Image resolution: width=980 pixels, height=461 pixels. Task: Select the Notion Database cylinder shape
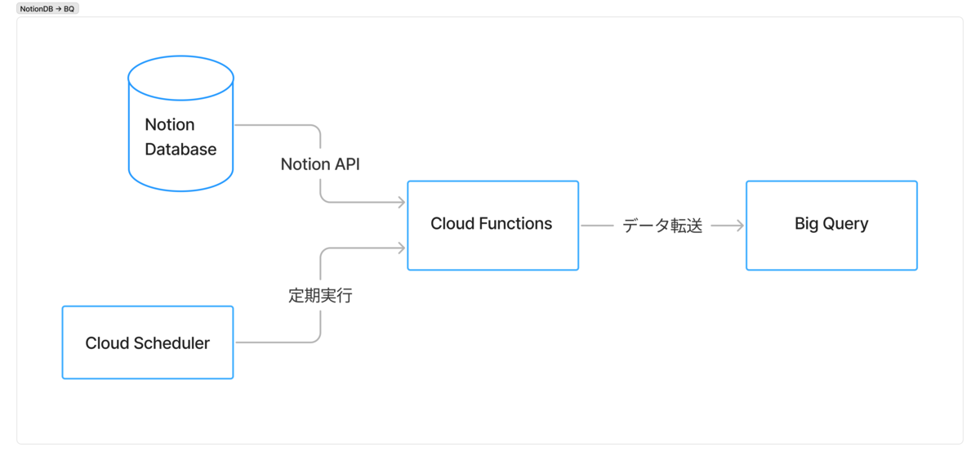point(180,123)
